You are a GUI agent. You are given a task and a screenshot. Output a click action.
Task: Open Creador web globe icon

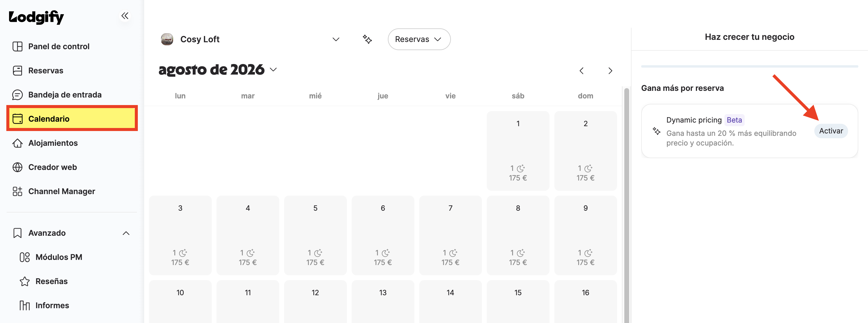coord(17,167)
